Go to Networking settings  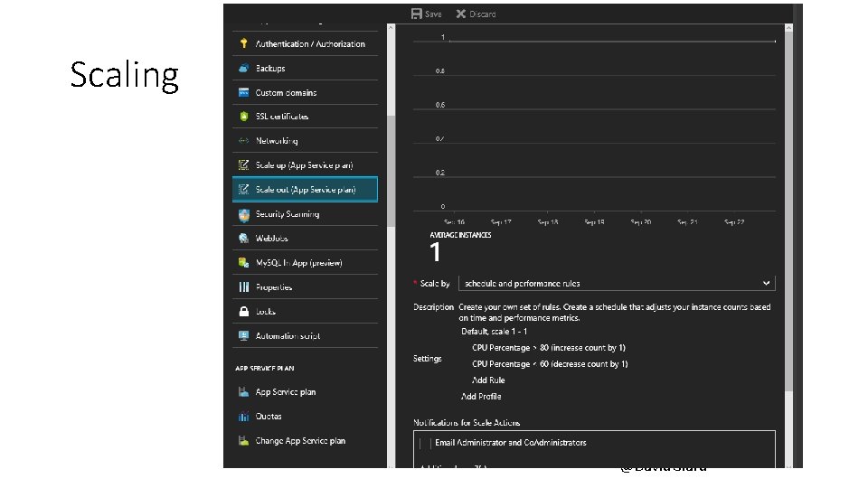[305, 141]
